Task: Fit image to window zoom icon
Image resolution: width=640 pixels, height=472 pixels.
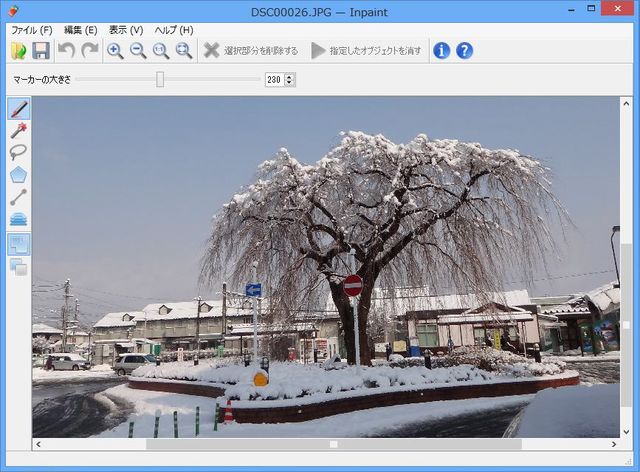Action: [184, 51]
